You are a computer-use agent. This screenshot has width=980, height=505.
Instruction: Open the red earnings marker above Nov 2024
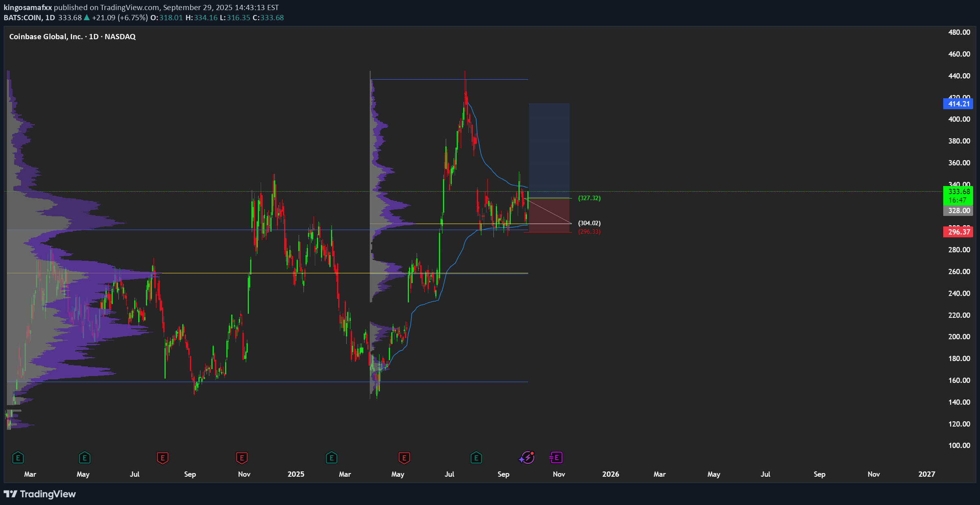pyautogui.click(x=242, y=458)
